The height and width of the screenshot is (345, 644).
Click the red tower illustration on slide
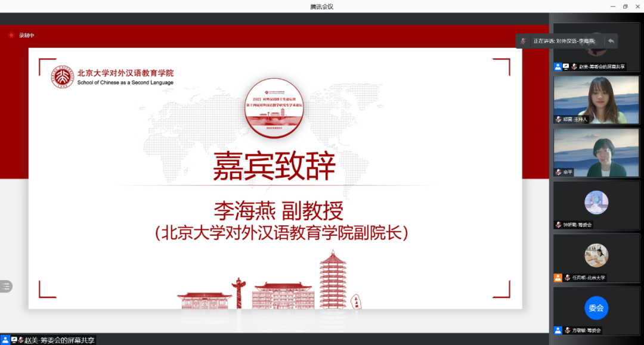(333, 279)
